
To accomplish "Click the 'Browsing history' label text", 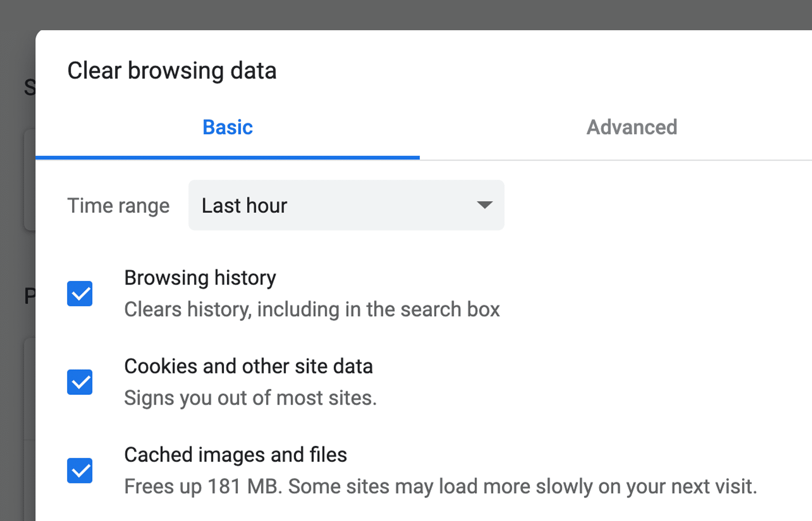I will pyautogui.click(x=200, y=278).
